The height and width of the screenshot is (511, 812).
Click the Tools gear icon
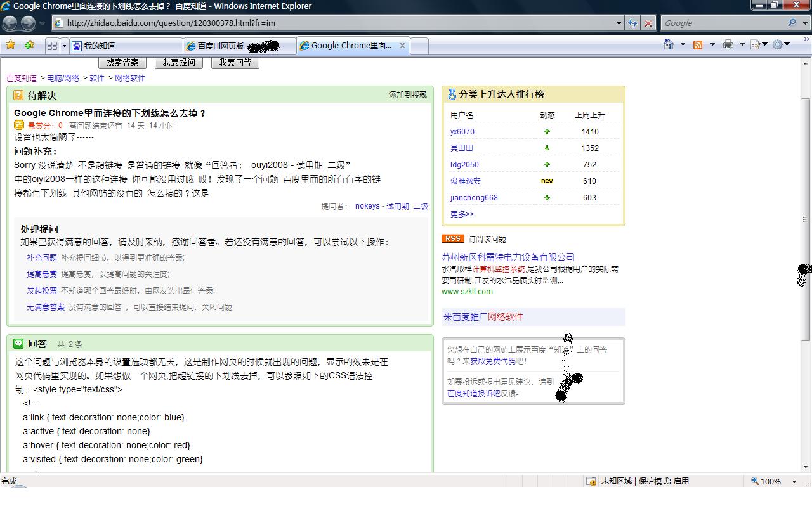[778, 45]
